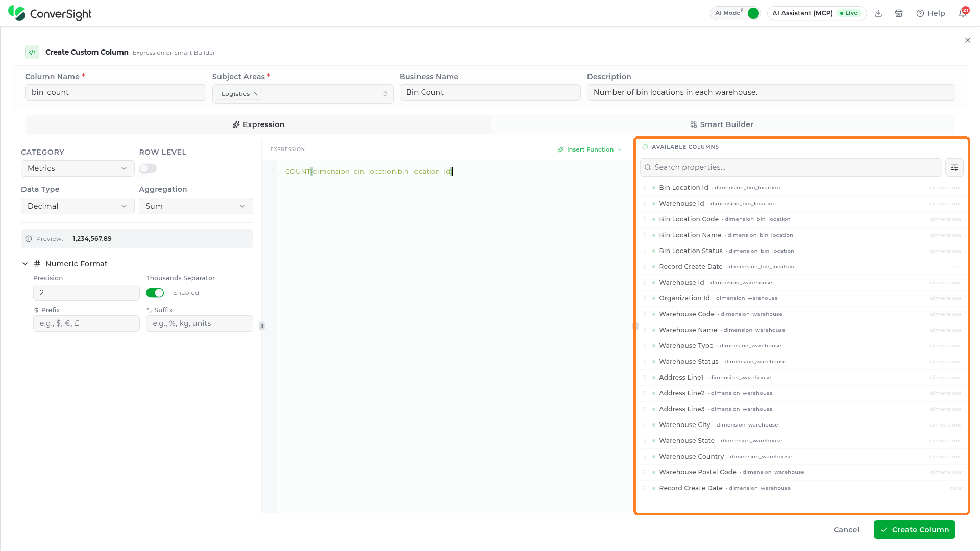Click the left panel resize handle
This screenshot has height=551, width=980.
[x=262, y=326]
